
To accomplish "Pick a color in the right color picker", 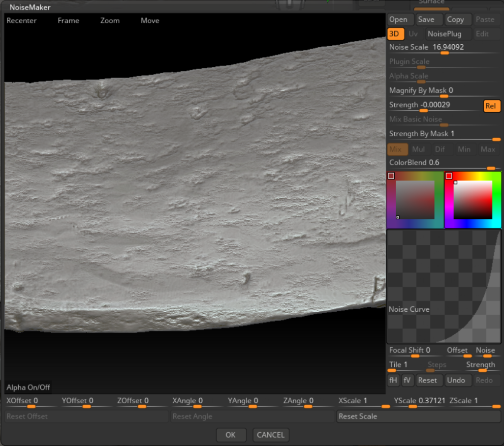I will [472, 200].
